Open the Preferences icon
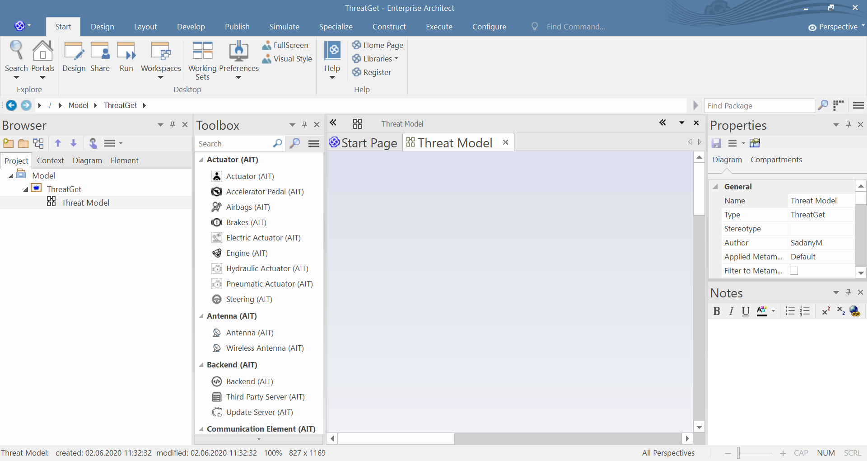 [239, 51]
